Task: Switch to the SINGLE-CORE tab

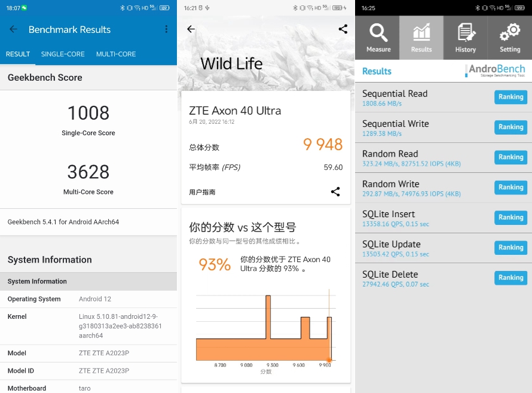Action: pos(63,54)
